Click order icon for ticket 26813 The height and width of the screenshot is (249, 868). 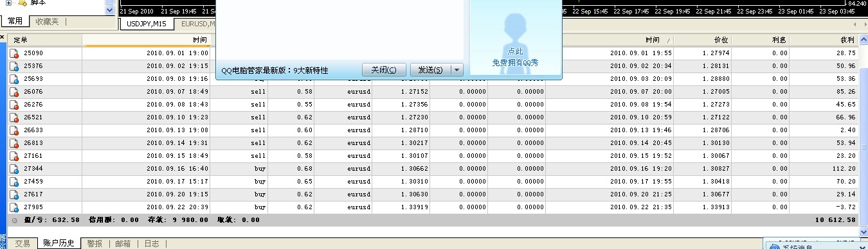tap(14, 143)
